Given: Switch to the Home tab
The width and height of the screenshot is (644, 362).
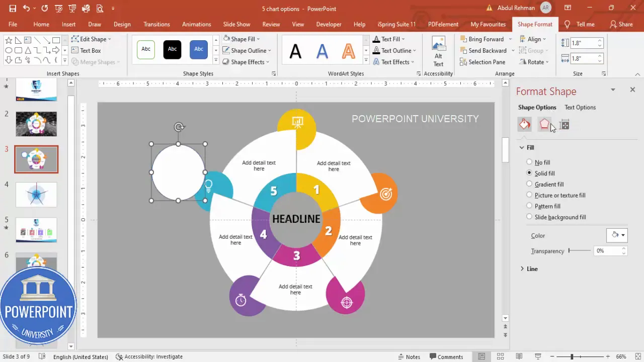Looking at the screenshot, I should (41, 24).
